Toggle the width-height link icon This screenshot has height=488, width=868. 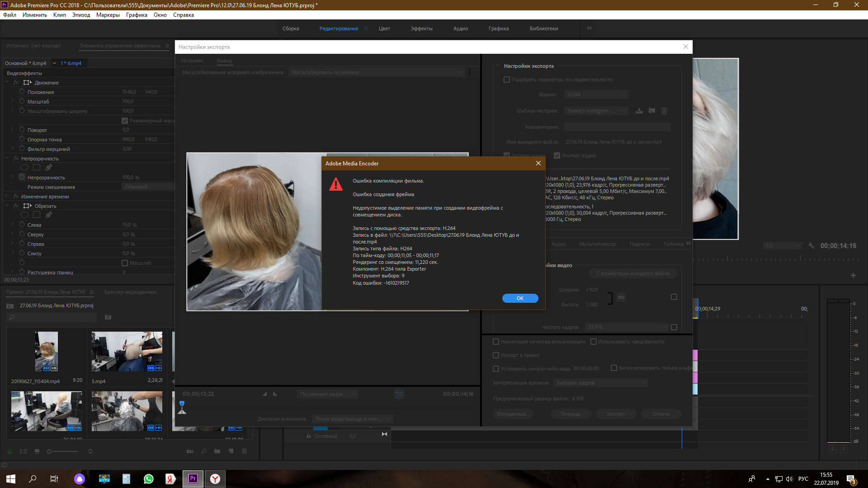621,297
